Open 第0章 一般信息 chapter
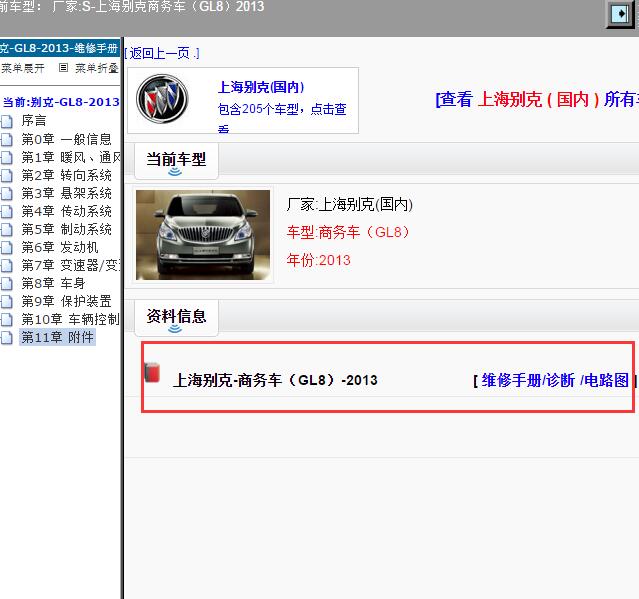This screenshot has width=639, height=599. (x=66, y=139)
